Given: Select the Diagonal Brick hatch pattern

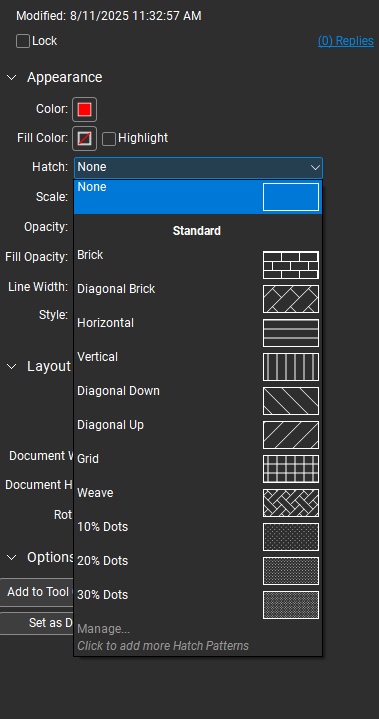Looking at the screenshot, I should point(198,299).
